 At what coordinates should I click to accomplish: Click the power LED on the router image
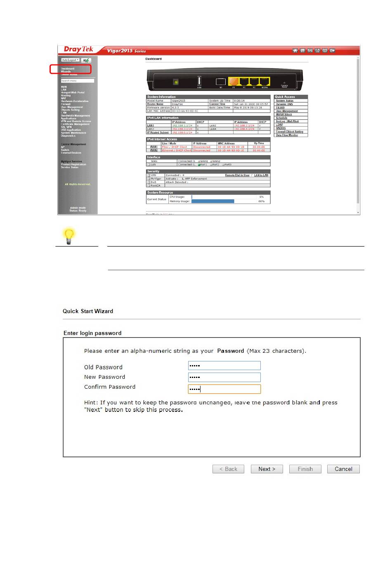pos(176,82)
